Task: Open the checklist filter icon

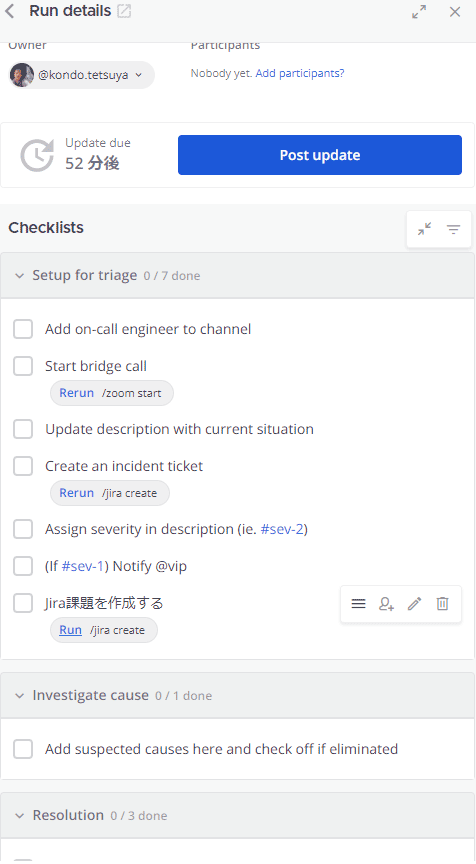Action: pos(453,229)
